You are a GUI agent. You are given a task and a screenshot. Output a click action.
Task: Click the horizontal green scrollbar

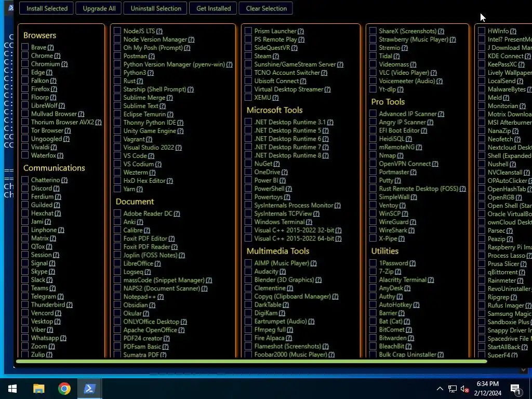(x=251, y=362)
